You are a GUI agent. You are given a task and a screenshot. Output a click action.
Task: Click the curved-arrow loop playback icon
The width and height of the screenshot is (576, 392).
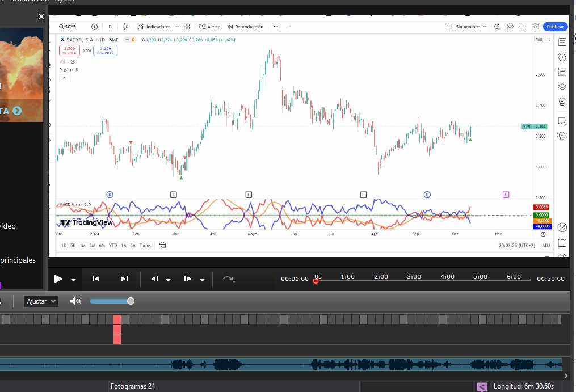point(229,279)
